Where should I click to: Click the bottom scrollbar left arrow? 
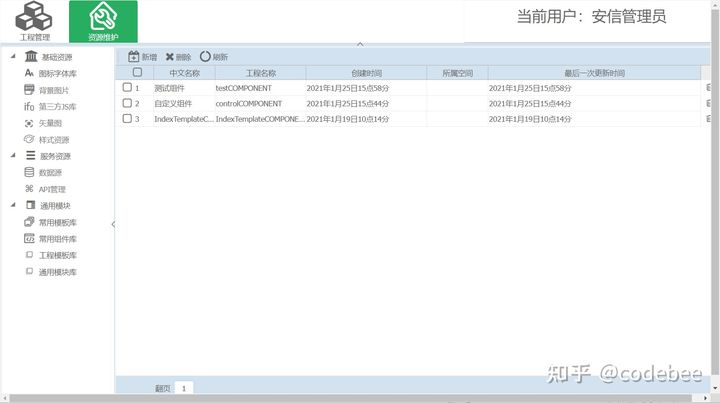point(4,398)
